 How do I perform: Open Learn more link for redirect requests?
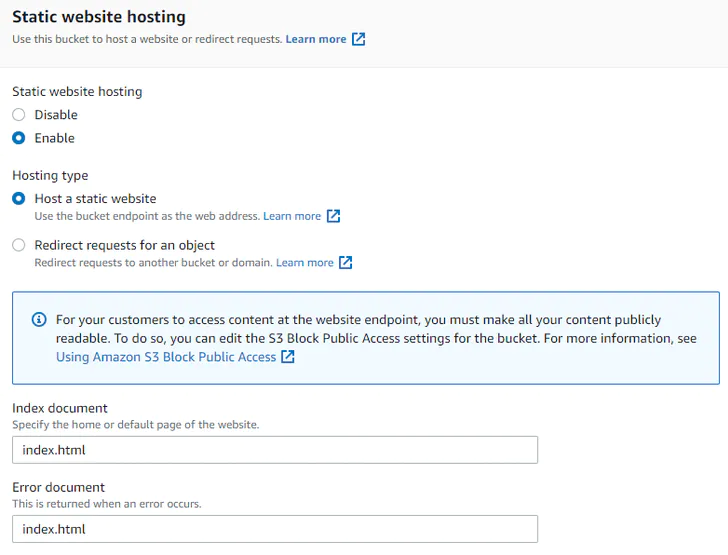(304, 263)
